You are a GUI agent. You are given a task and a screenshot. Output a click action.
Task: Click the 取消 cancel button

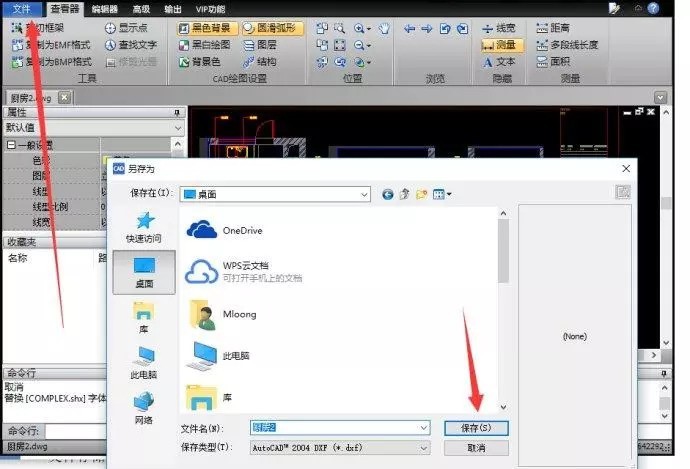tap(476, 448)
